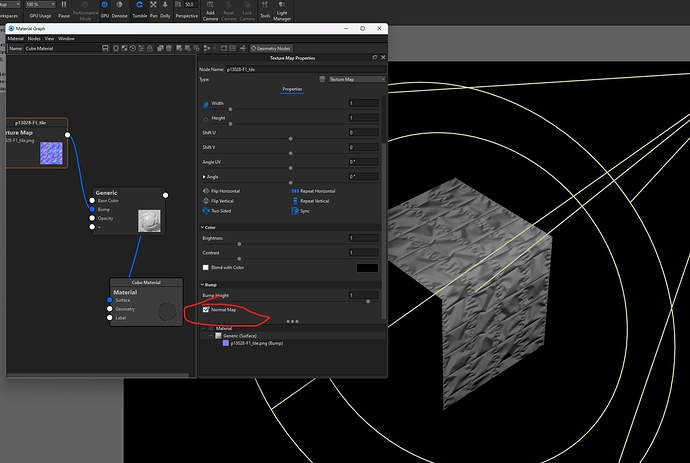Click the Brightness value field

[x=363, y=238]
